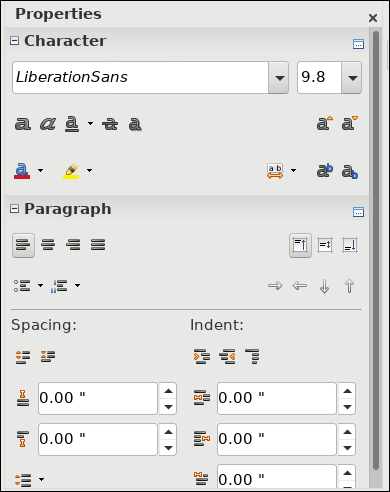The width and height of the screenshot is (390, 492).
Task: Decrement above paragraph spacing value
Action: [168, 407]
